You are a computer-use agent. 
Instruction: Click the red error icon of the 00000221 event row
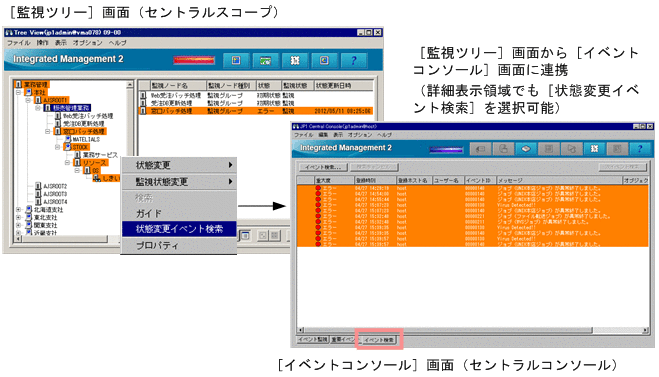(x=318, y=216)
